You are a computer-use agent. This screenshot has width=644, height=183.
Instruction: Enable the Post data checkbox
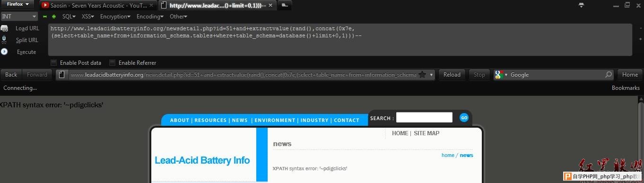tap(54, 62)
